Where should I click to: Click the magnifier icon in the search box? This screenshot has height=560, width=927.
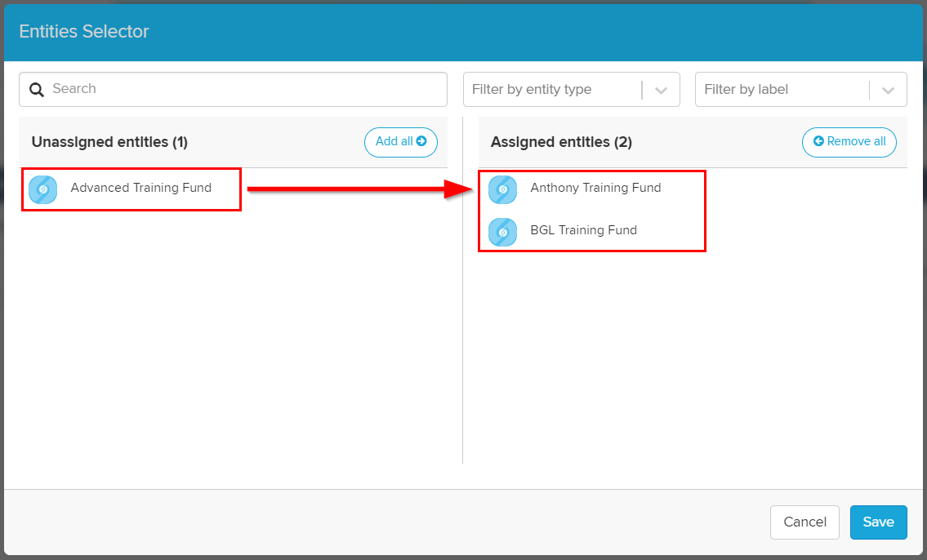tap(37, 90)
